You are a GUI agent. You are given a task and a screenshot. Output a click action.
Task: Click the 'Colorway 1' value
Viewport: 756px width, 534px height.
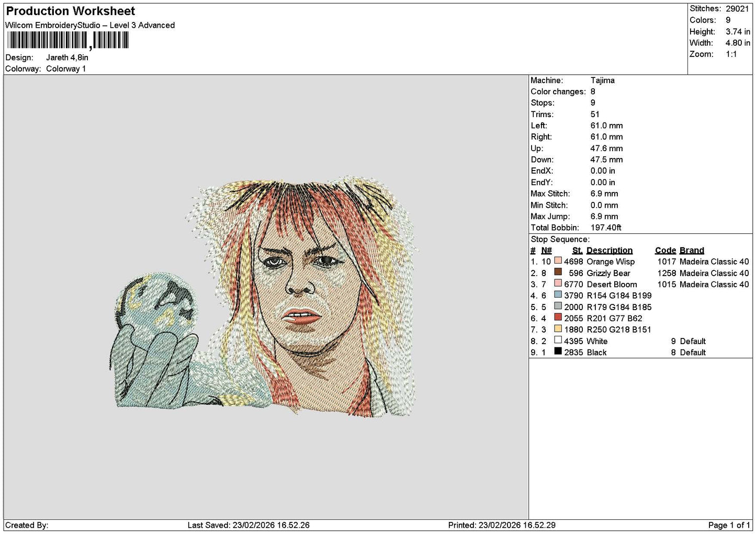(66, 69)
